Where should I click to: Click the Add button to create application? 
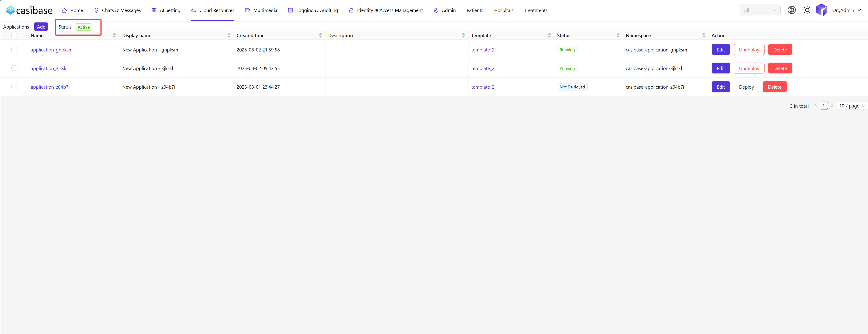tap(41, 27)
